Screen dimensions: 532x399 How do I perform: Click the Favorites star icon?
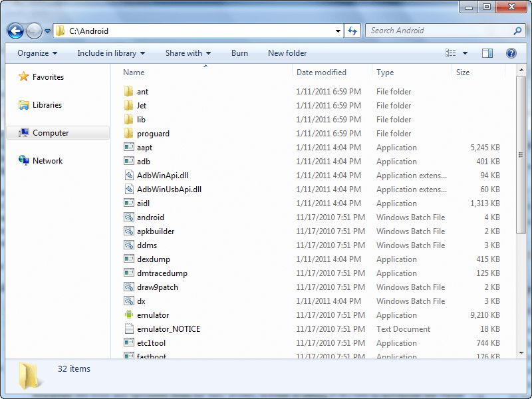coord(24,77)
